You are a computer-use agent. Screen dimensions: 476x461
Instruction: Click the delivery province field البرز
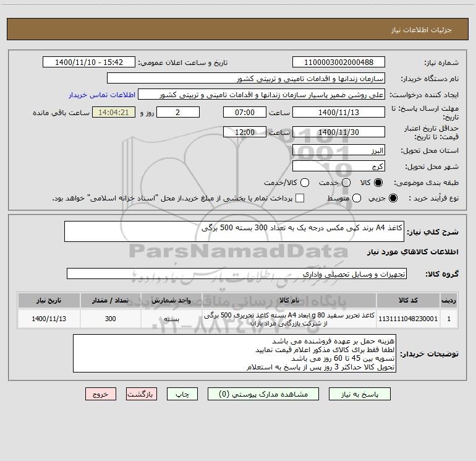(x=339, y=150)
